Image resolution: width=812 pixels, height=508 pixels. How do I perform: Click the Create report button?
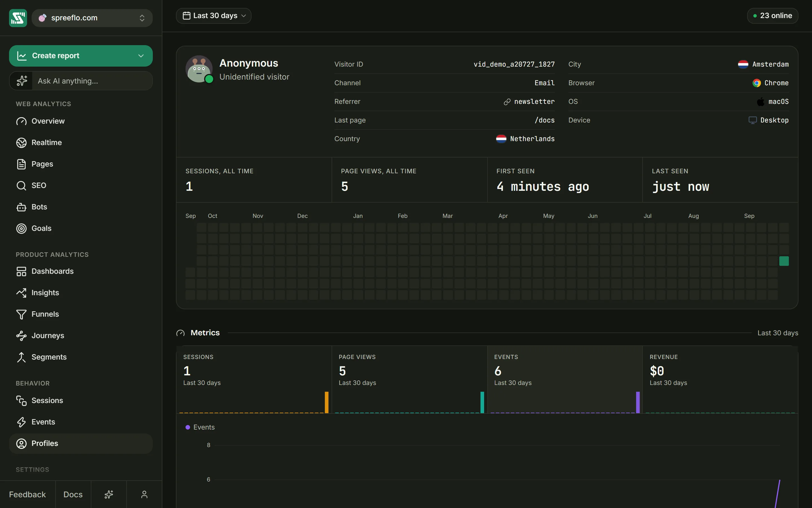click(81, 56)
